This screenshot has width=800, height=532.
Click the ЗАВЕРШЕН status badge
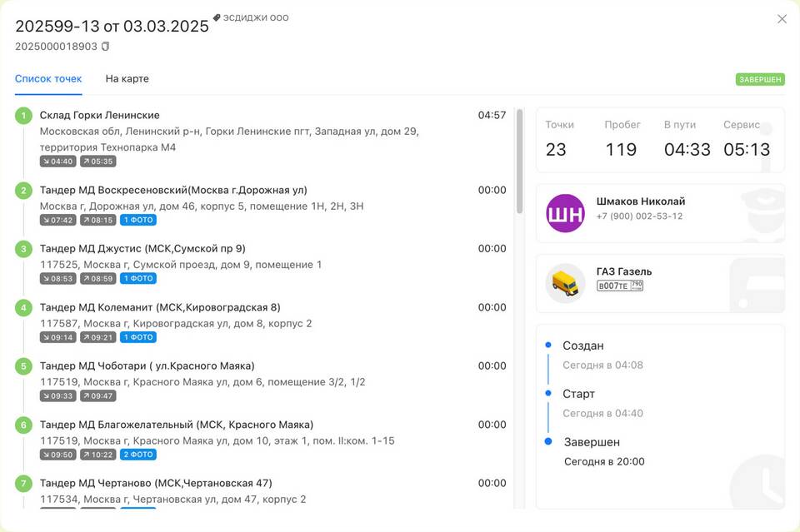coord(760,79)
